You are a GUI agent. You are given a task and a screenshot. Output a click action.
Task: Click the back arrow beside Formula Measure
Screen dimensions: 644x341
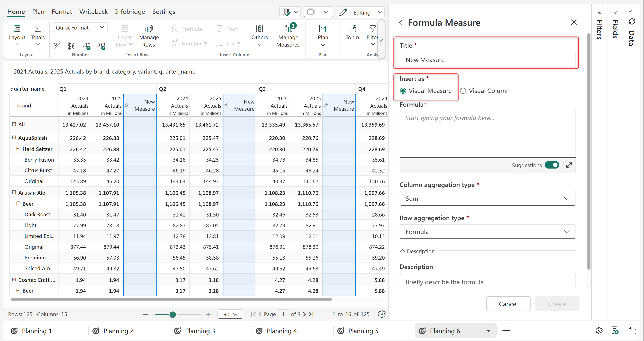[401, 23]
